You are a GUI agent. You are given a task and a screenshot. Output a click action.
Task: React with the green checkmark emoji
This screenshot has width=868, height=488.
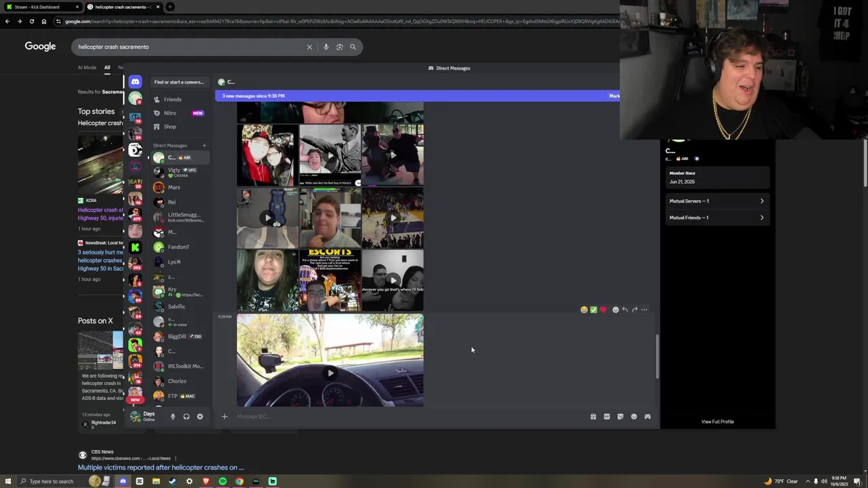point(593,310)
